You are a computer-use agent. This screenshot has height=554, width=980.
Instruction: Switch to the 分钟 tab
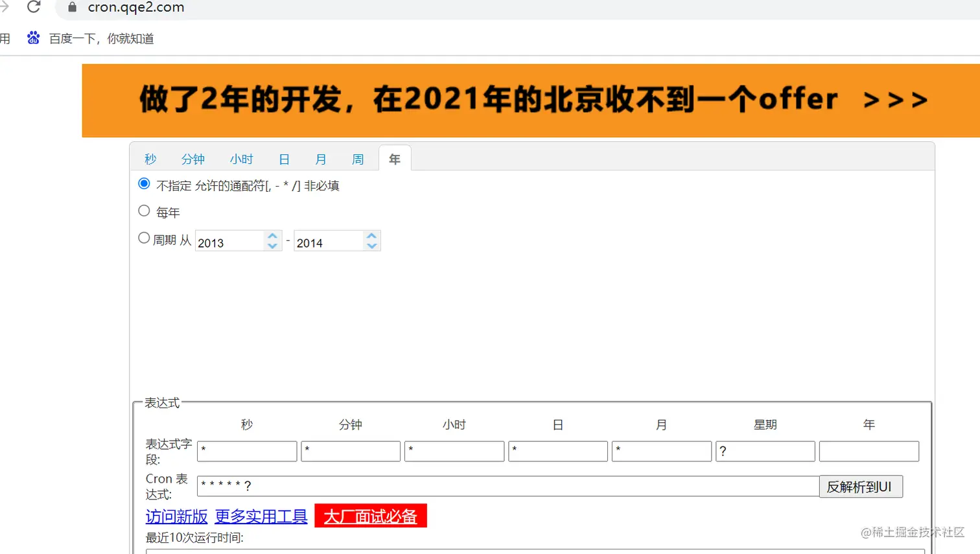193,159
